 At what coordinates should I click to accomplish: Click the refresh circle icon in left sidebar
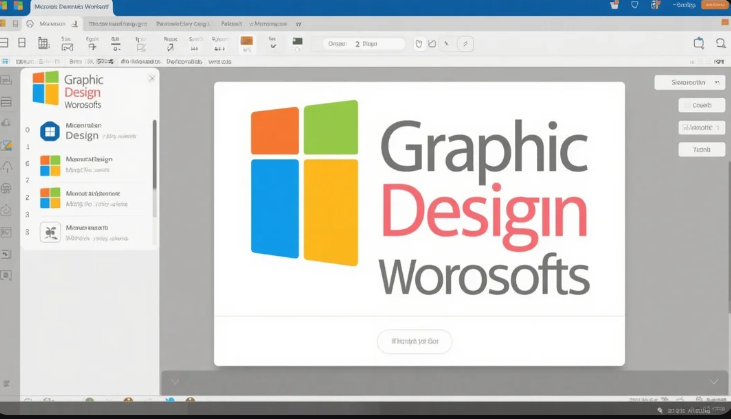click(6, 210)
